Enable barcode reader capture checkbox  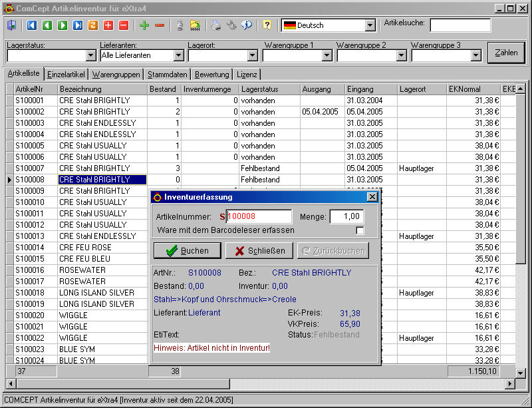[360, 230]
